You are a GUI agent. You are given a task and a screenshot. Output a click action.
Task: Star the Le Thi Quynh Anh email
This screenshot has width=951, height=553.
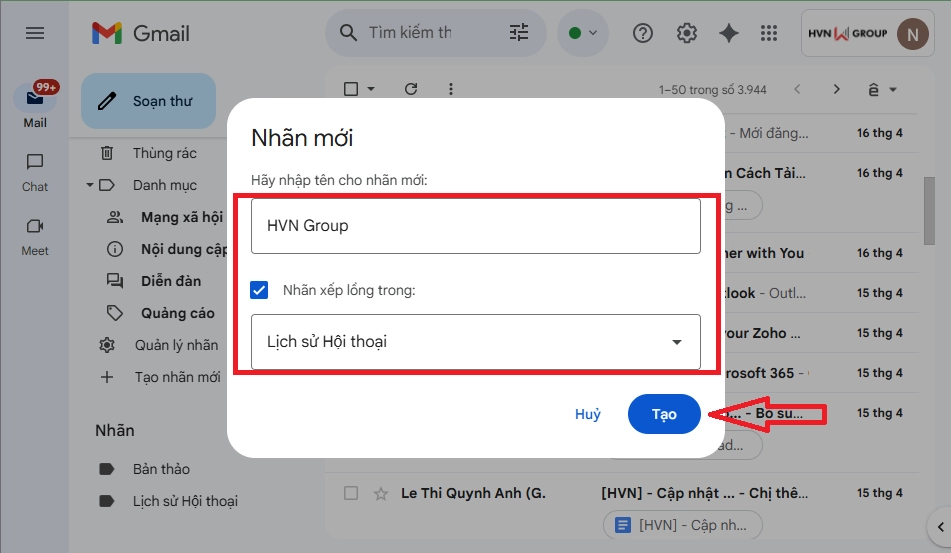click(380, 493)
